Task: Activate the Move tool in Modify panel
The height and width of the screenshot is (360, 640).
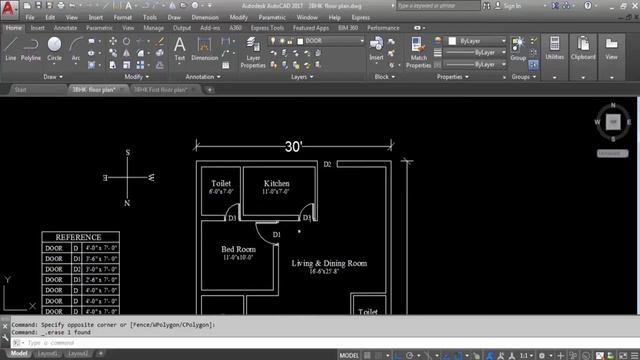Action: tap(113, 41)
